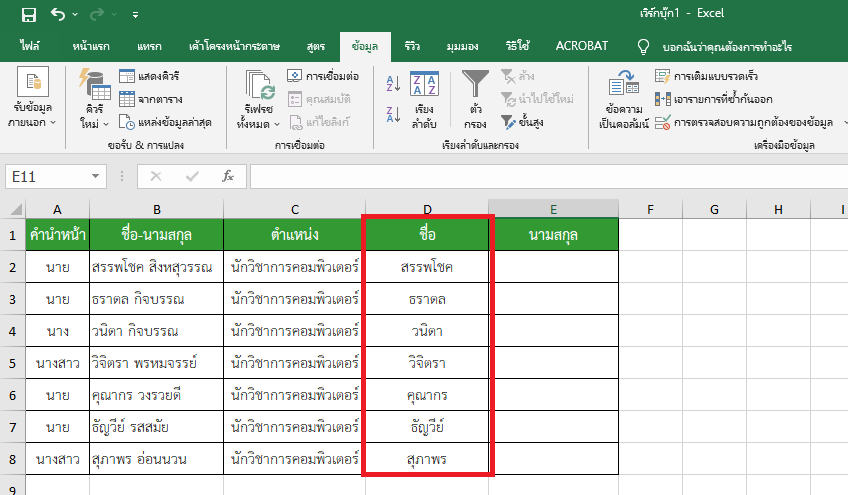
Task: Click ล้าง (Clear filter) button
Action: pyautogui.click(x=518, y=76)
